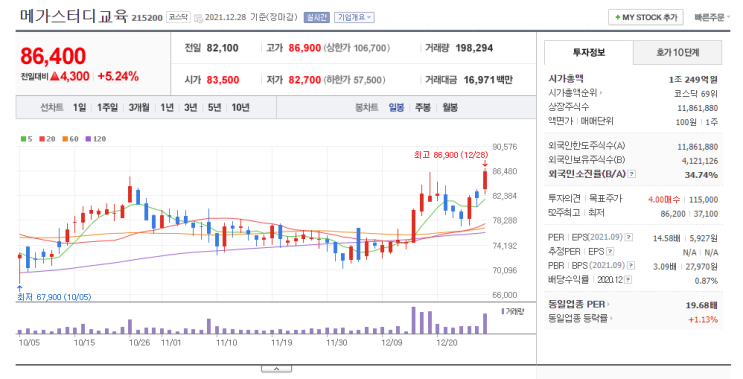The image size is (743, 379).
Task: Switch to the 호가10단계 tab
Action: [678, 53]
